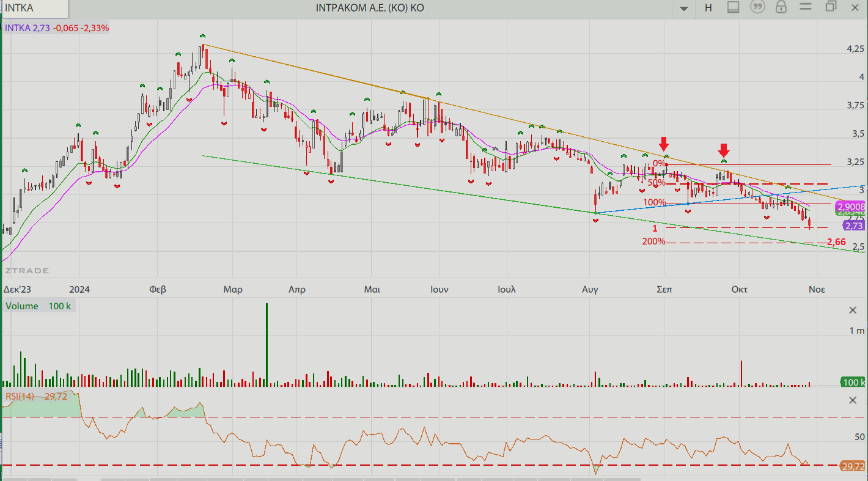Click the green 100 k volume axis tag

coord(853,382)
